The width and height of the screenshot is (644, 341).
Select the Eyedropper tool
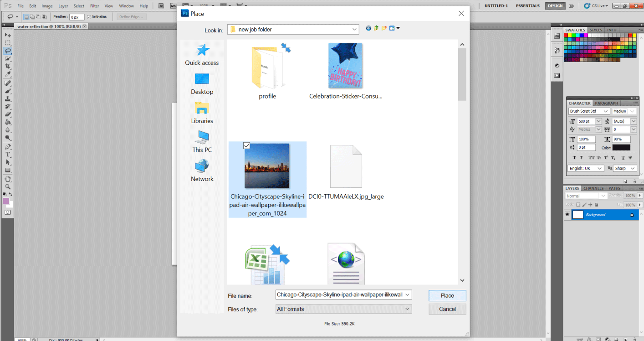point(8,74)
